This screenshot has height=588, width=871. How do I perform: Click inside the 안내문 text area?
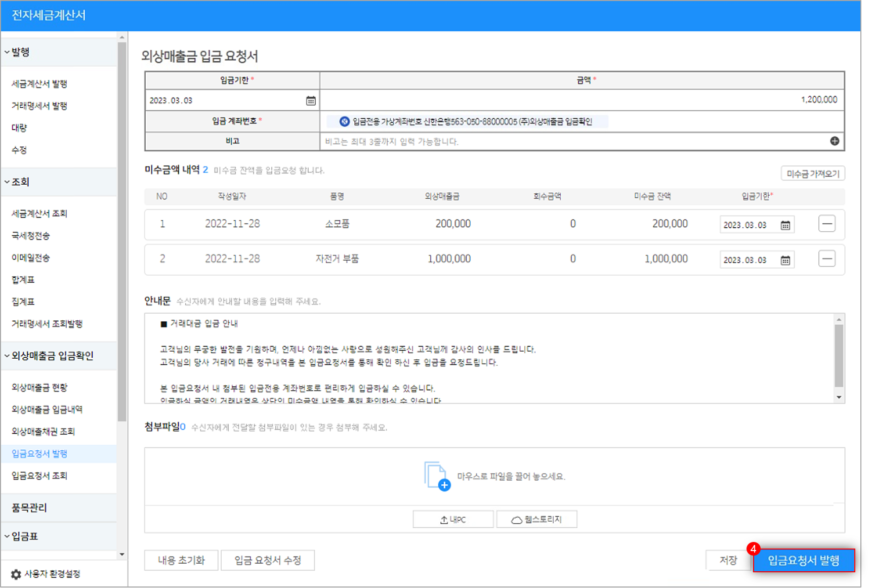(489, 358)
